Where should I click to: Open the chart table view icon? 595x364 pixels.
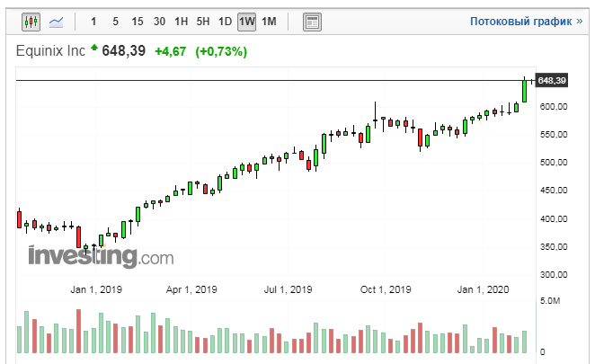click(x=312, y=22)
